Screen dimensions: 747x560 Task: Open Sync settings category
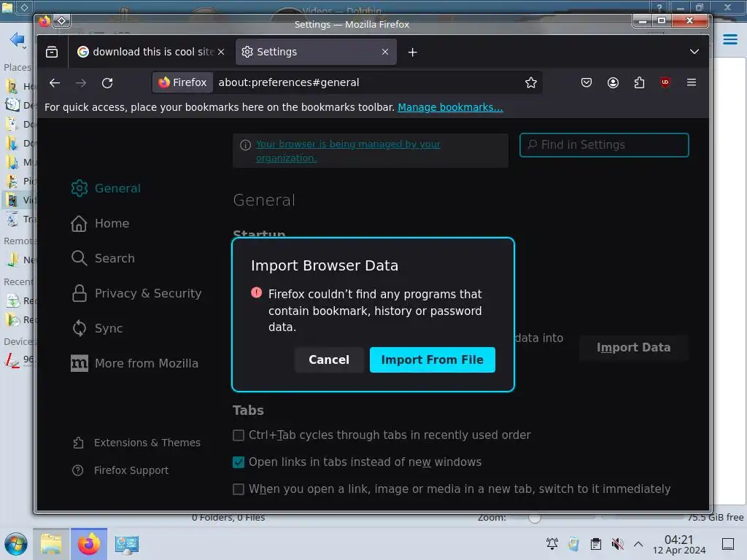pyautogui.click(x=97, y=328)
